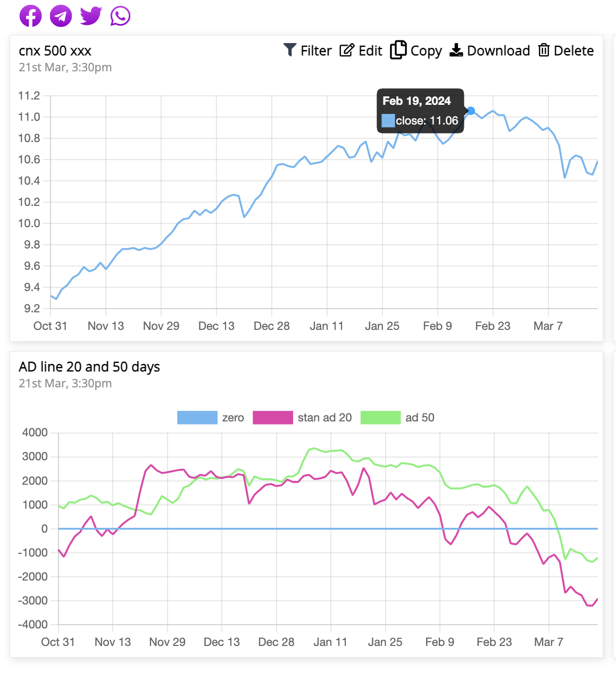The image size is (616, 680).
Task: Click the 'AD line 20 and 50 days' title
Action: (x=89, y=367)
